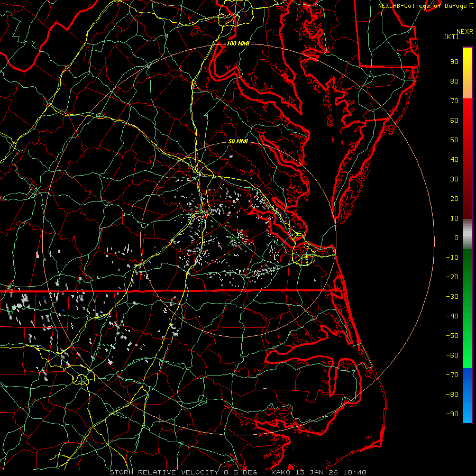476x476 pixels.
Task: Click the 100 NMI range ring label
Action: click(238, 43)
